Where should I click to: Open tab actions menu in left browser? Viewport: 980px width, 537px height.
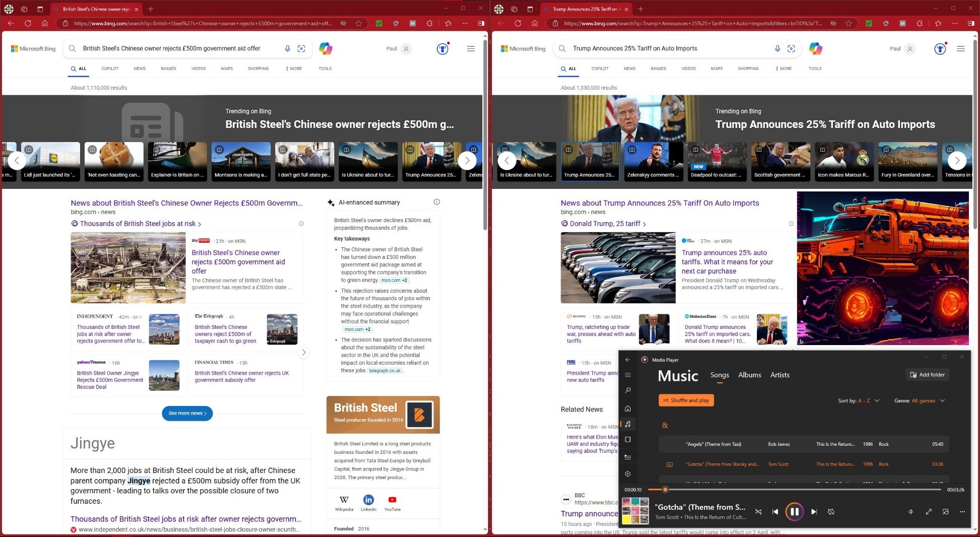(x=40, y=9)
